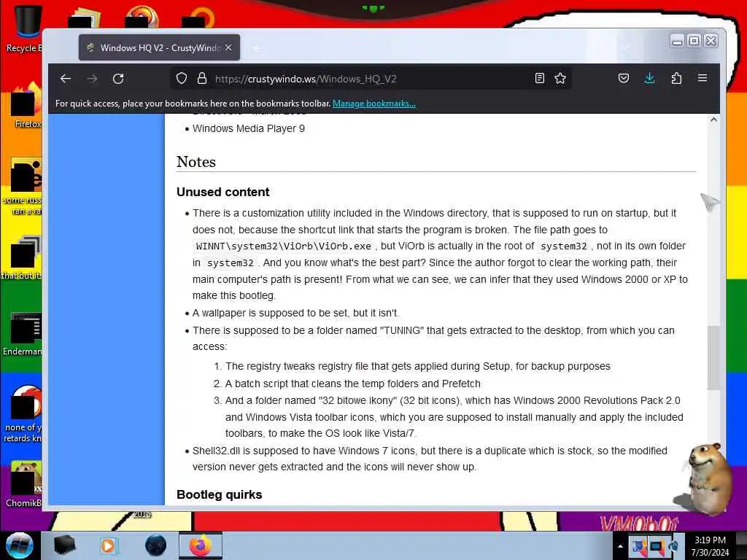Click the Notes section heading
747x560 pixels.
[x=196, y=162]
